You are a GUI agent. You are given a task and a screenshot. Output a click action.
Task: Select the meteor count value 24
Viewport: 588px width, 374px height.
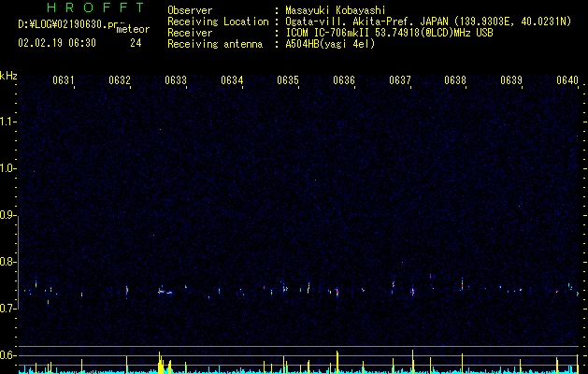(136, 43)
